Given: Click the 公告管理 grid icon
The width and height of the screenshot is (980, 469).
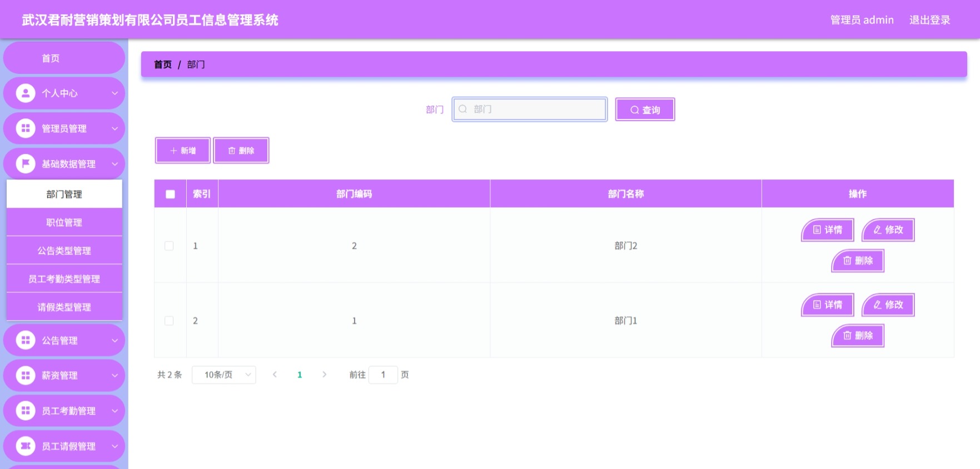Looking at the screenshot, I should pos(26,340).
